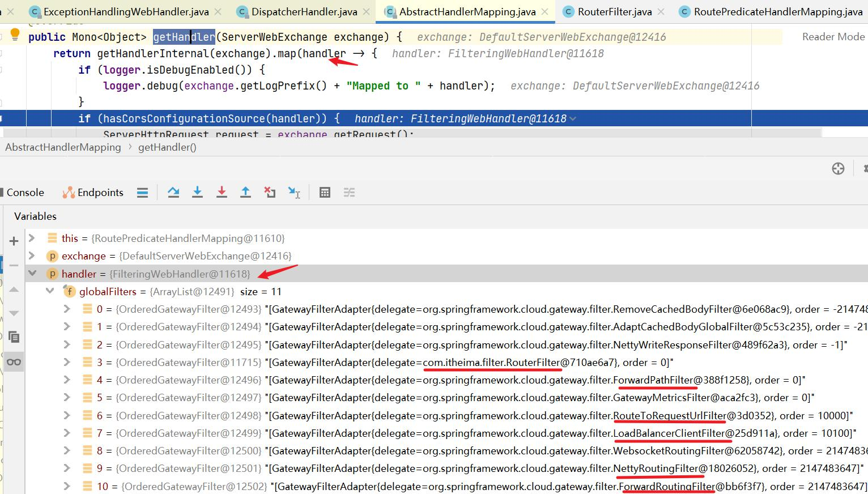This screenshot has height=494, width=868.
Task: Close the RouterFilter.java tab
Action: pyautogui.click(x=661, y=12)
